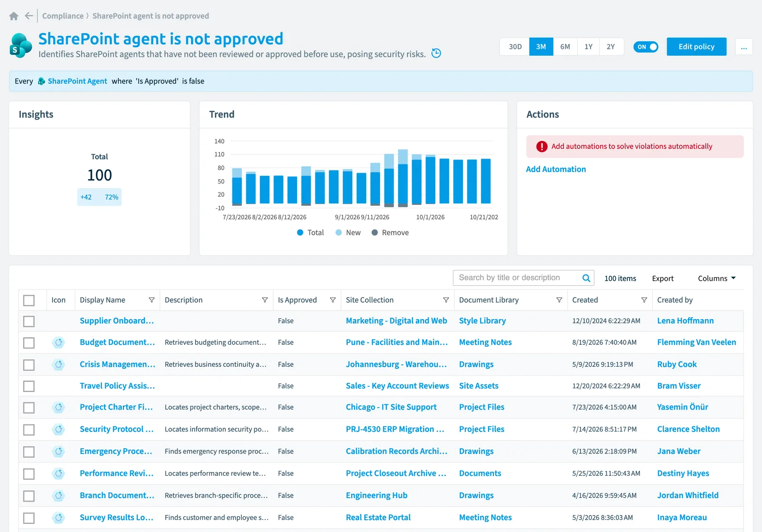Select the 6M time range
The image size is (762, 532).
565,47
